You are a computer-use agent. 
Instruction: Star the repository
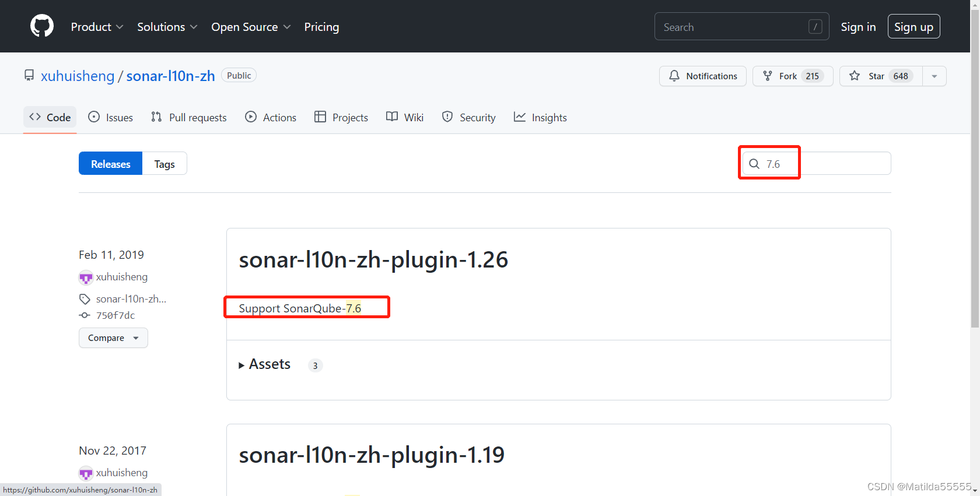coord(880,76)
